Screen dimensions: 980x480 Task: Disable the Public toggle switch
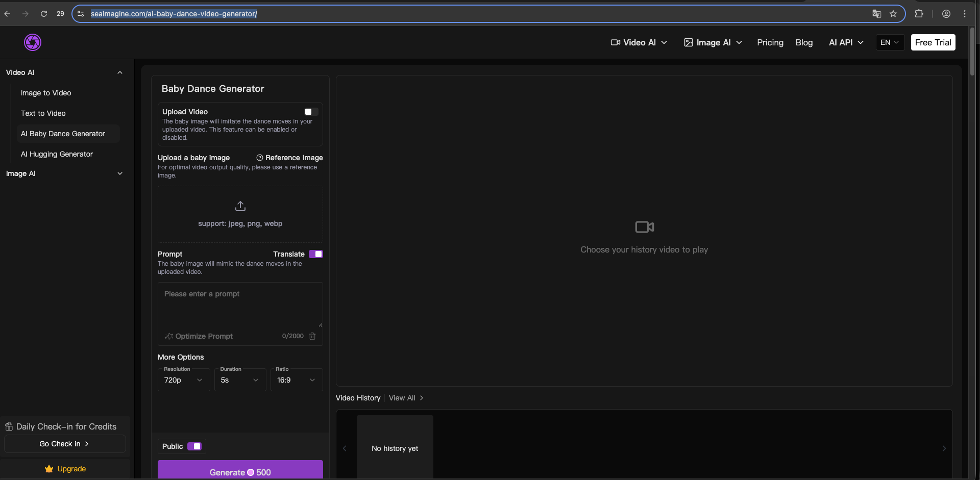(194, 446)
